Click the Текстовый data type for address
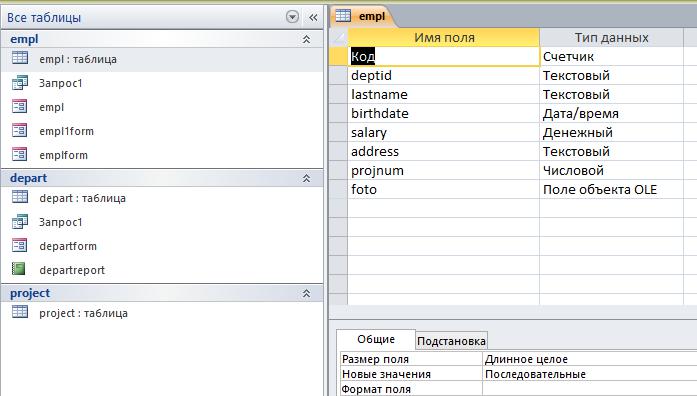 (x=612, y=152)
